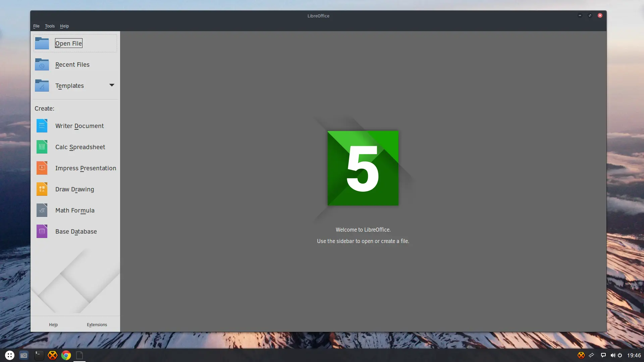Click the Extensions button

[x=97, y=325]
